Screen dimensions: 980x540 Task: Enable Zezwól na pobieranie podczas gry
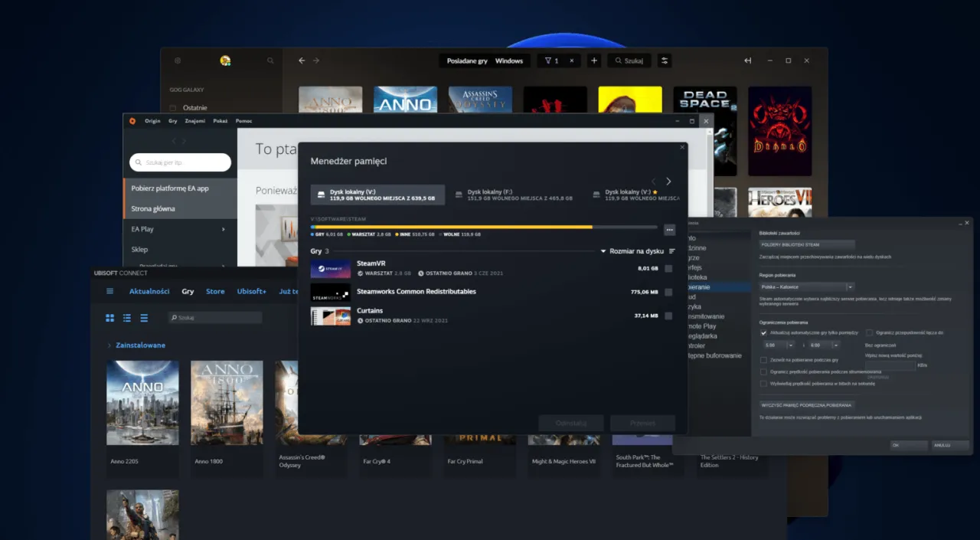pyautogui.click(x=763, y=360)
